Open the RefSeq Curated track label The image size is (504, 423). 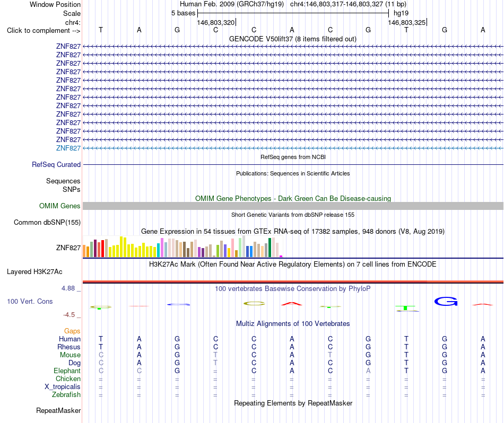(x=56, y=164)
